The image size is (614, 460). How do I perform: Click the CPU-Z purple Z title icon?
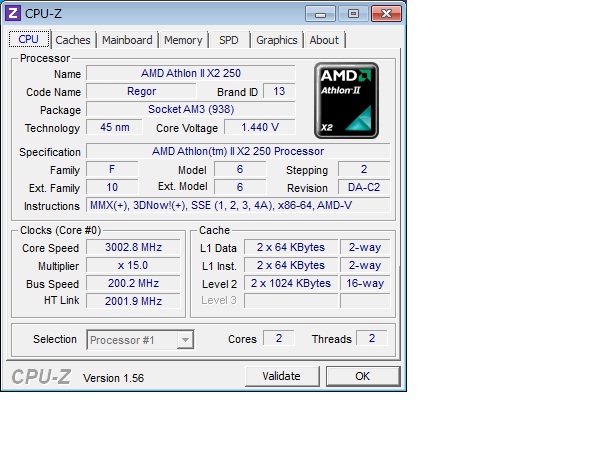coord(13,13)
